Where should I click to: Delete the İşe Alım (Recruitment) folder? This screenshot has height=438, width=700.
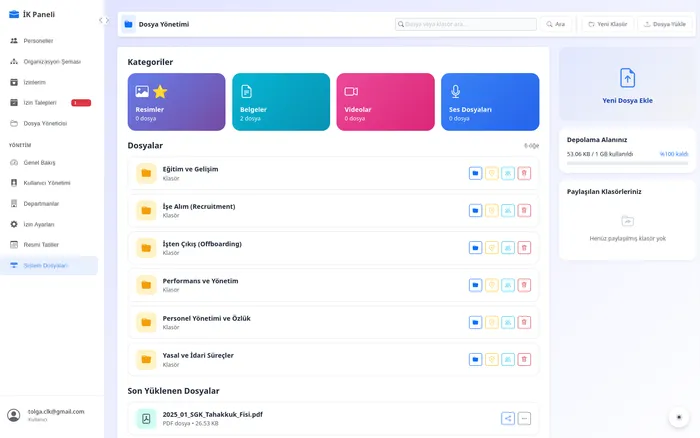click(x=524, y=210)
